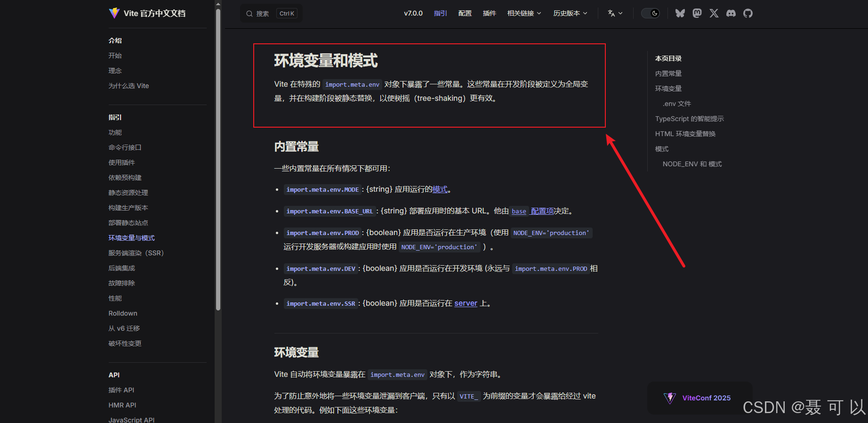The height and width of the screenshot is (423, 868).
Task: Open sidebar item 使用插件
Action: point(121,163)
